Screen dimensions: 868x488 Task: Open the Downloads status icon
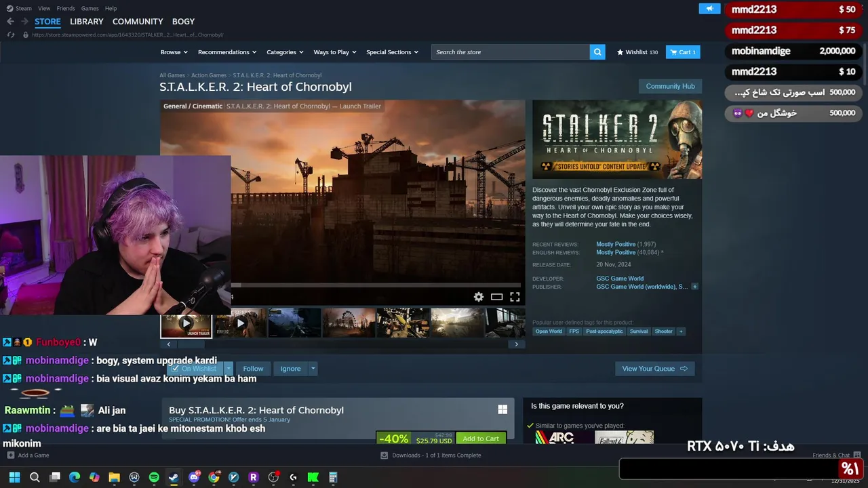tap(384, 455)
